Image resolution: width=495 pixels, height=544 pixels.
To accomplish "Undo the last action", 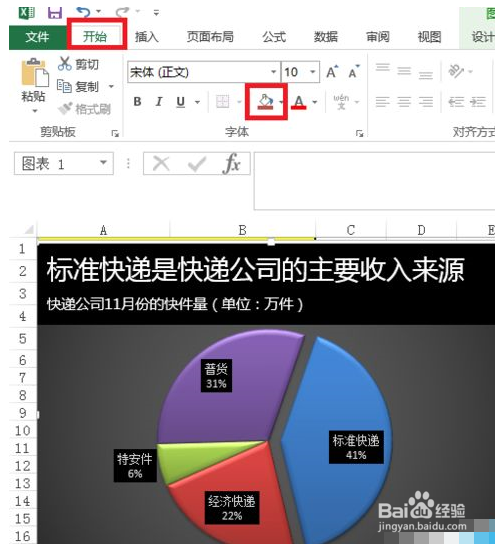I will coord(84,12).
